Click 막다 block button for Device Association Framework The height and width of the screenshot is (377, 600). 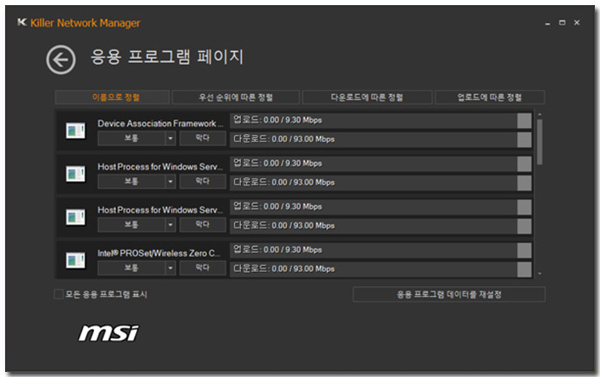[x=203, y=138]
